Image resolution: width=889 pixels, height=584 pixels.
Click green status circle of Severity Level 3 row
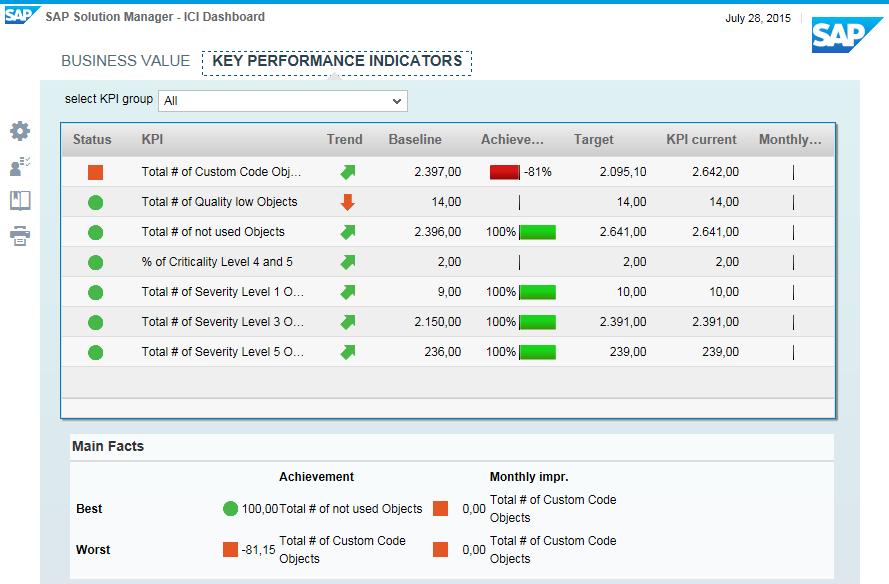pyautogui.click(x=95, y=323)
